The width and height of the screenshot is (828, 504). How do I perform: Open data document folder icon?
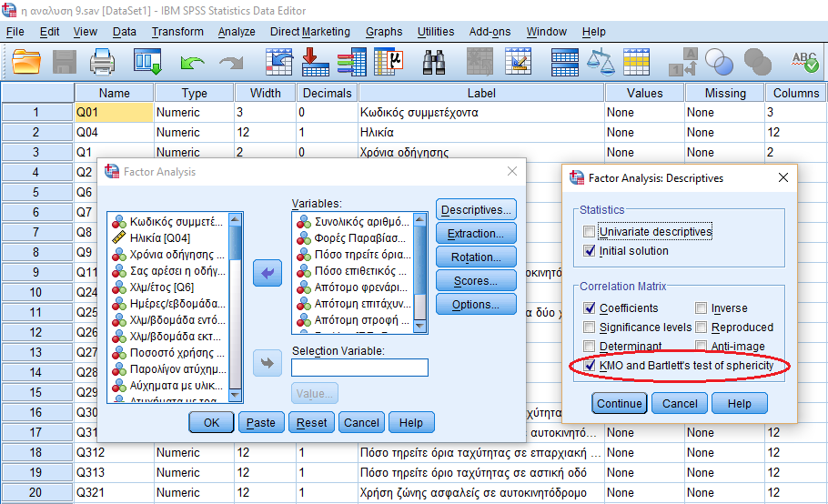[x=25, y=61]
